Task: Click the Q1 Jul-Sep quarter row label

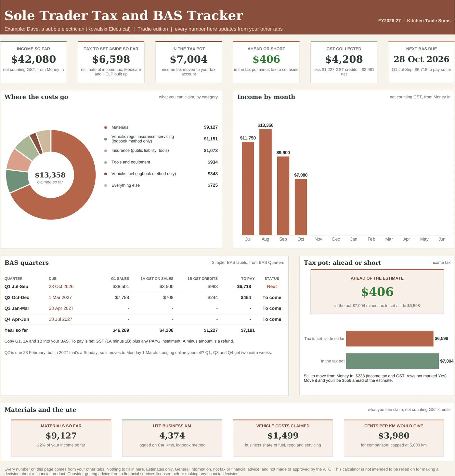Action: (x=16, y=286)
